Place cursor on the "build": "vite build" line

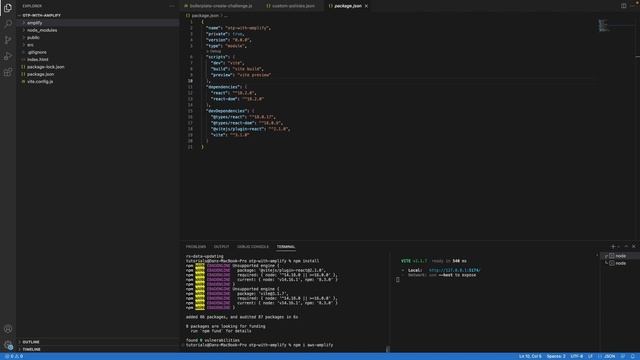point(237,69)
